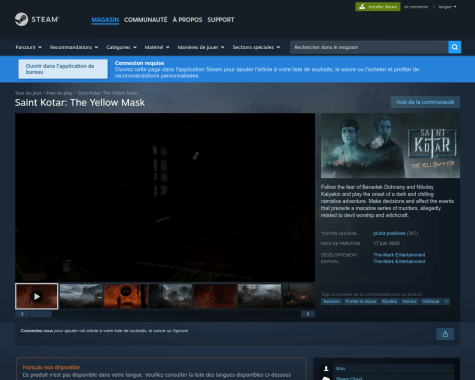This screenshot has height=380, width=475.
Task: Click the Horreur tag
Action: (x=409, y=302)
